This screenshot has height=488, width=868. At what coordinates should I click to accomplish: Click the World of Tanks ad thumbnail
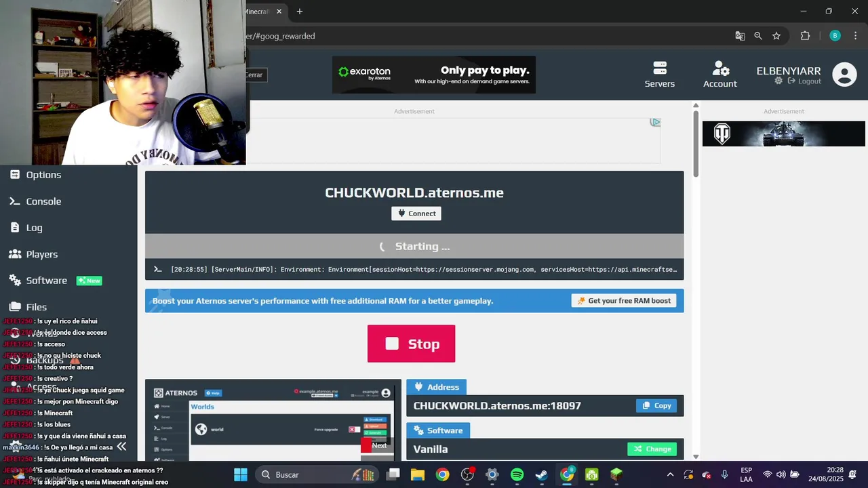tap(784, 134)
